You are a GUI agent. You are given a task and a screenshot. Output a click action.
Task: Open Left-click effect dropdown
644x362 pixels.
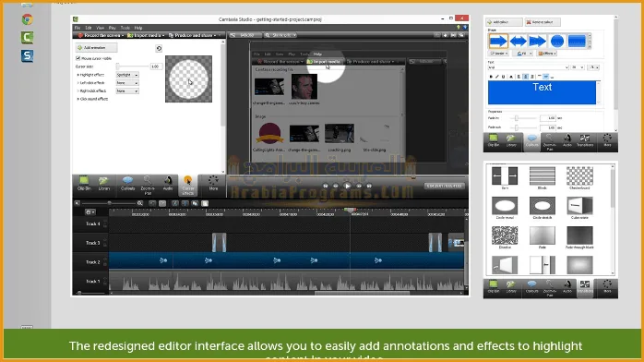[x=127, y=83]
